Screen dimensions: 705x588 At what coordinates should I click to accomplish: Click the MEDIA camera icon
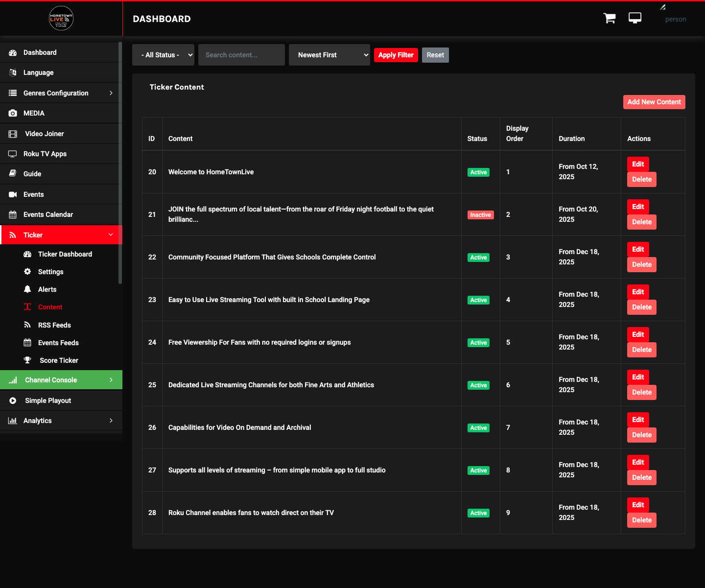pos(13,113)
